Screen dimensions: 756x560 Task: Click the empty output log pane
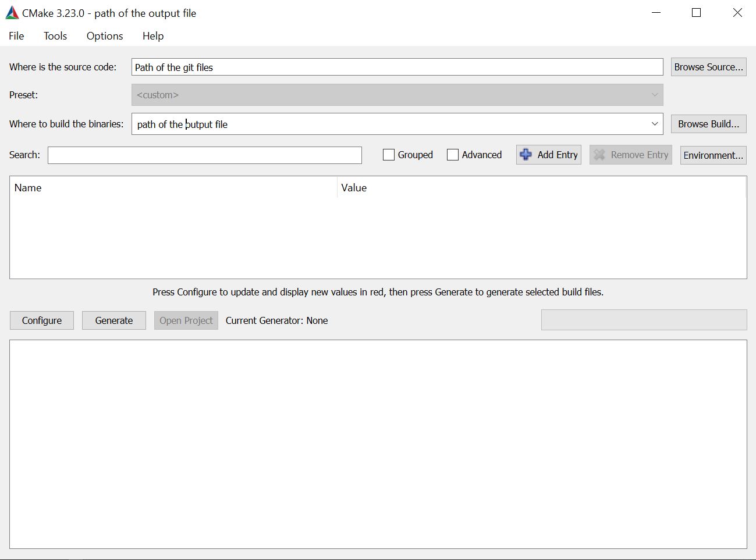pos(378,444)
